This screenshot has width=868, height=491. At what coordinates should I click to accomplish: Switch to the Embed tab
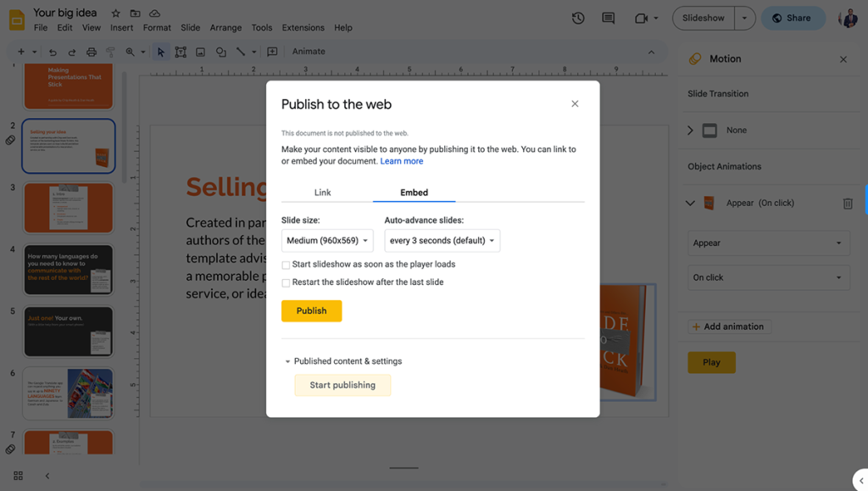point(414,192)
